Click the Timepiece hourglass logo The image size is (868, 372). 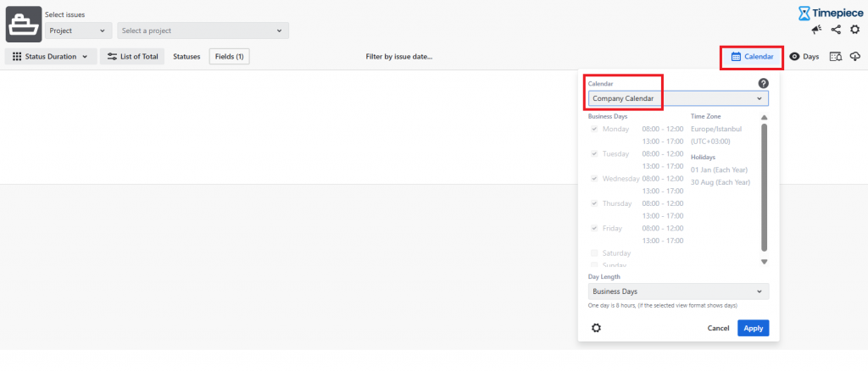[804, 13]
